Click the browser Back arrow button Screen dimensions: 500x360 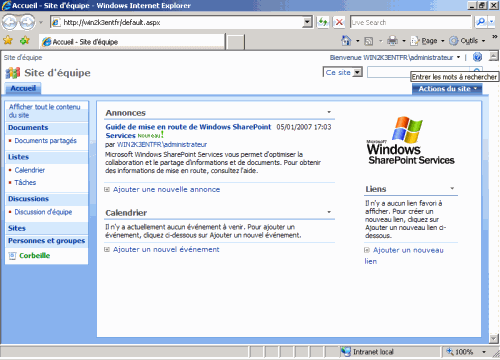coord(9,22)
